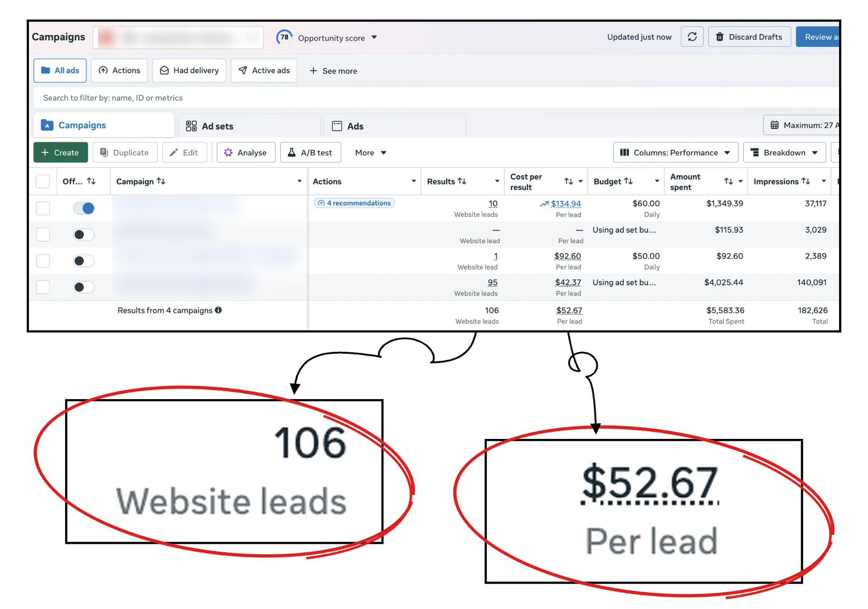Click the $92.60 cost per lead value
This screenshot has height=609, width=868.
click(x=568, y=257)
